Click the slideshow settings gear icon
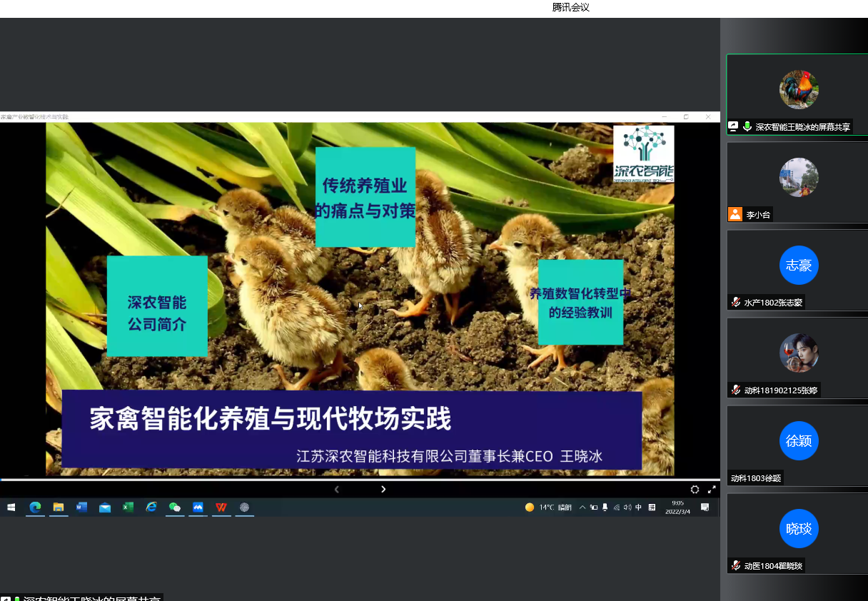 tap(695, 490)
